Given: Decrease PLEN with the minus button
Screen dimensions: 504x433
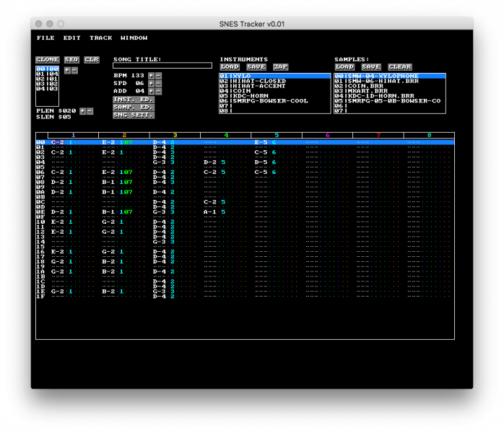Looking at the screenshot, I should point(90,111).
